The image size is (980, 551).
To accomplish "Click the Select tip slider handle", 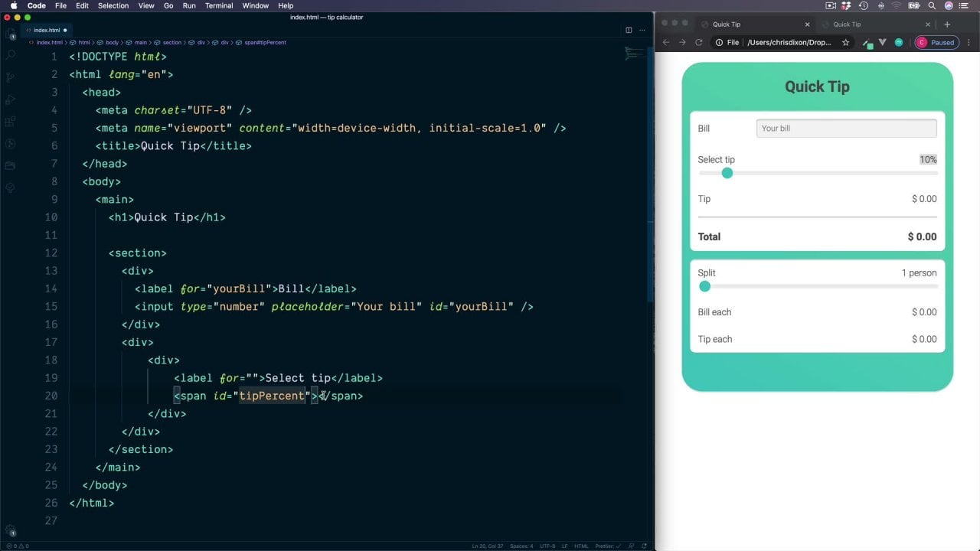I will point(727,173).
